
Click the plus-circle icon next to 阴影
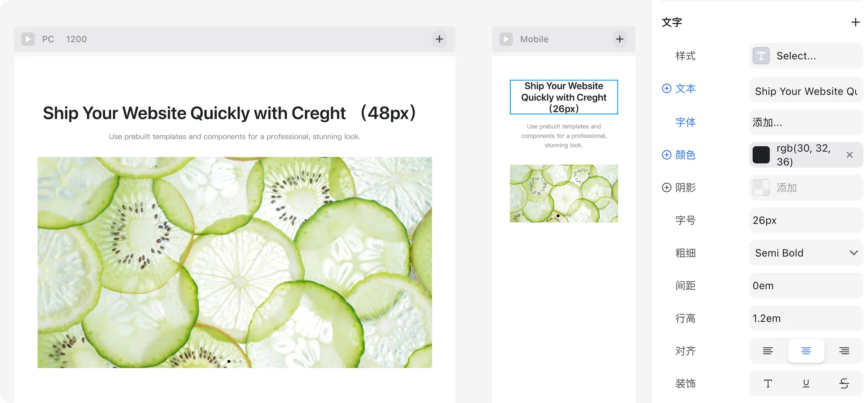(x=667, y=188)
